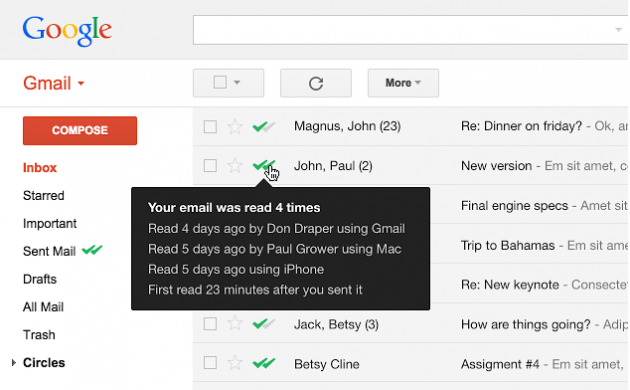Open the 'Re: New keynote' email
The width and height of the screenshot is (630, 390).
click(x=510, y=285)
